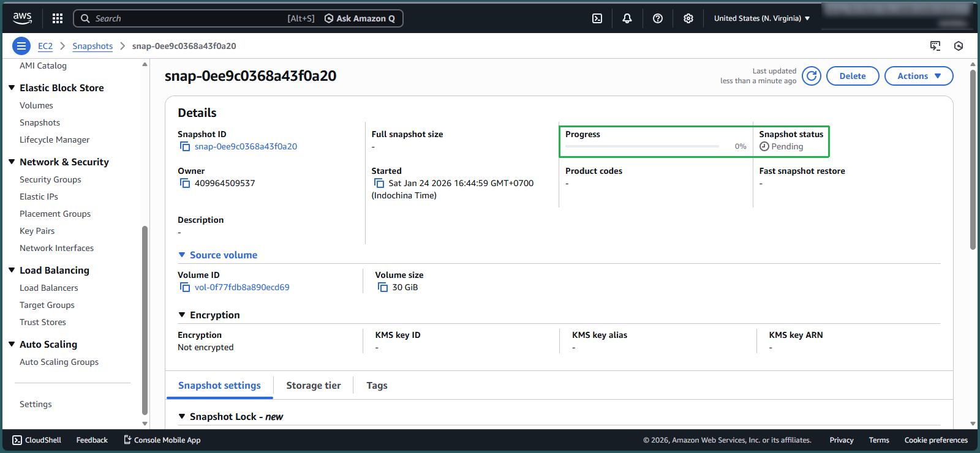Open the info panel icon below the header
980x453 pixels.
coord(935,46)
